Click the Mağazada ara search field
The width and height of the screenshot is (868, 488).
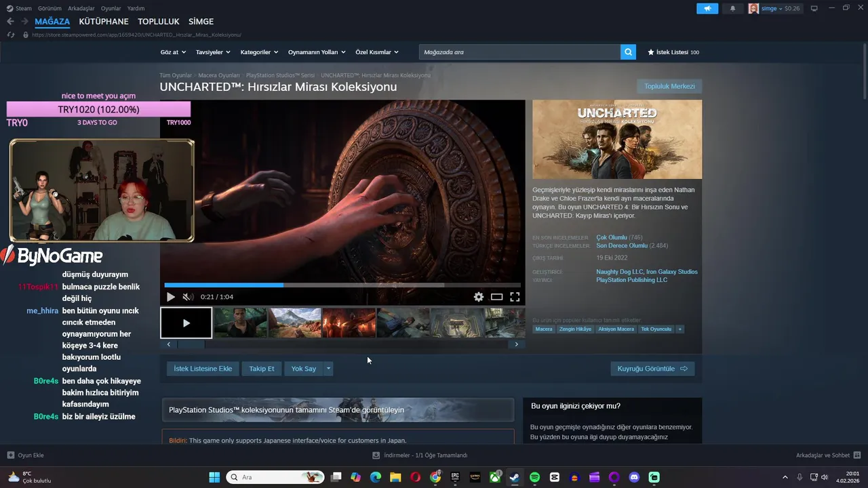point(519,52)
